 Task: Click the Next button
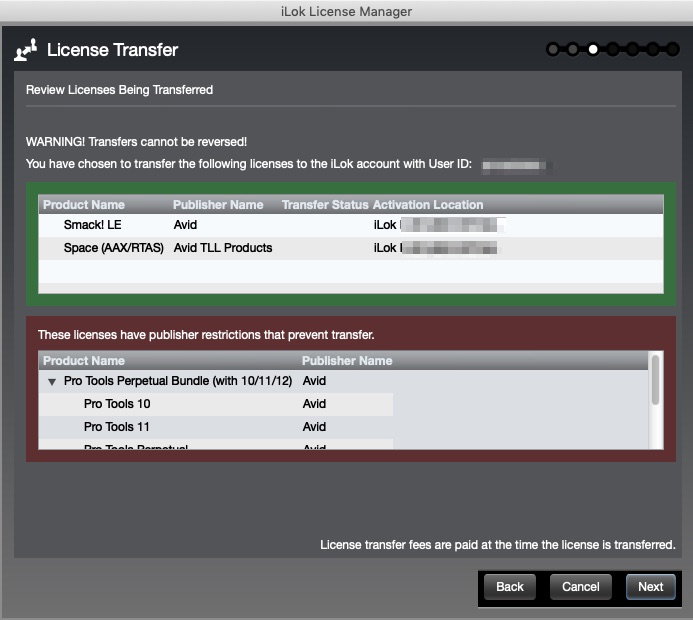[x=650, y=586]
